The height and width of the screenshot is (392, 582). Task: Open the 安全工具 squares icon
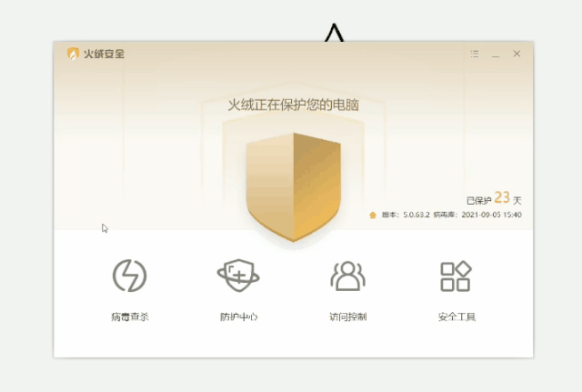click(456, 276)
